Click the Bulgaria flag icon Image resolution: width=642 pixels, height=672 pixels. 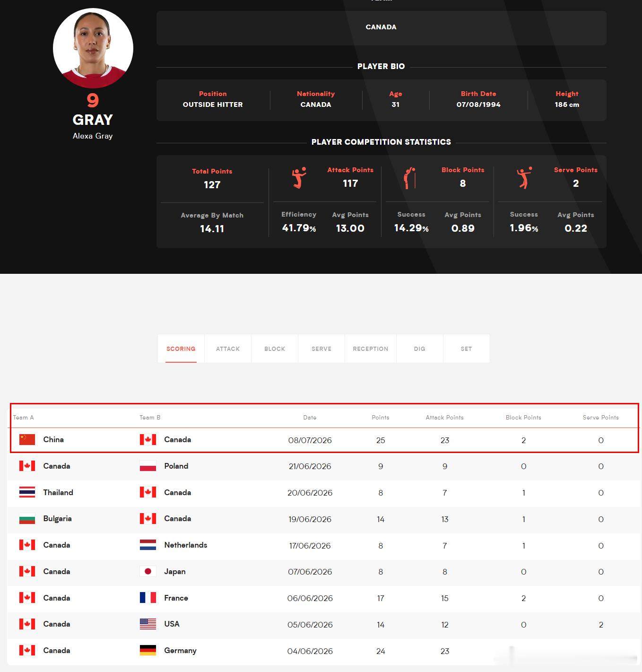point(27,519)
